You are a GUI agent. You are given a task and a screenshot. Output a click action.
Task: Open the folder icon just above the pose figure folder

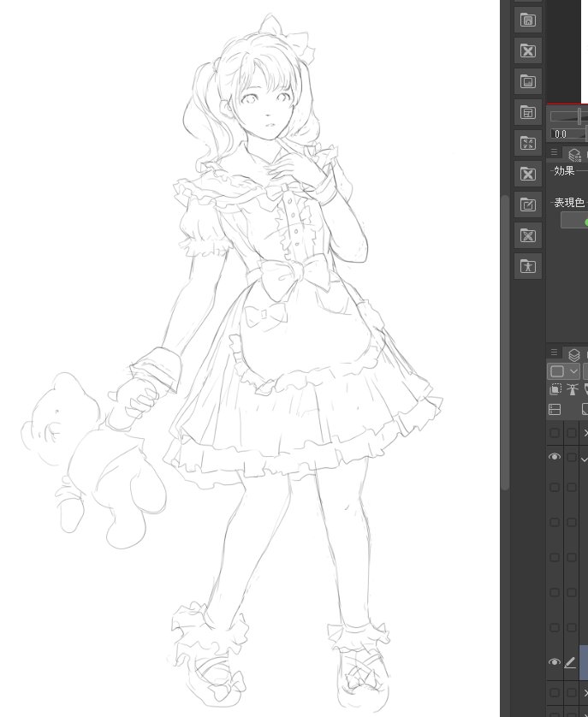pos(527,235)
